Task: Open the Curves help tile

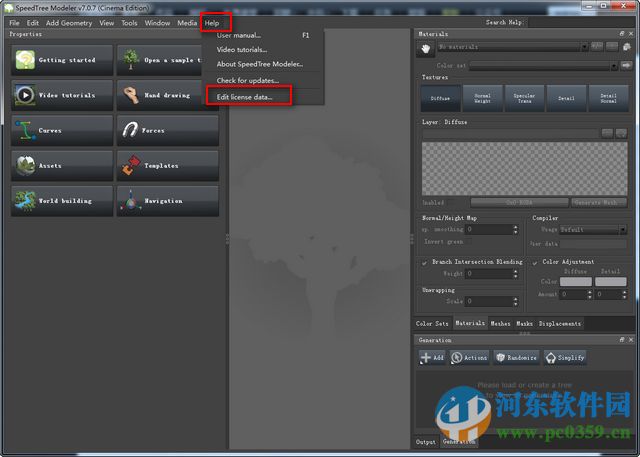Action: click(62, 131)
